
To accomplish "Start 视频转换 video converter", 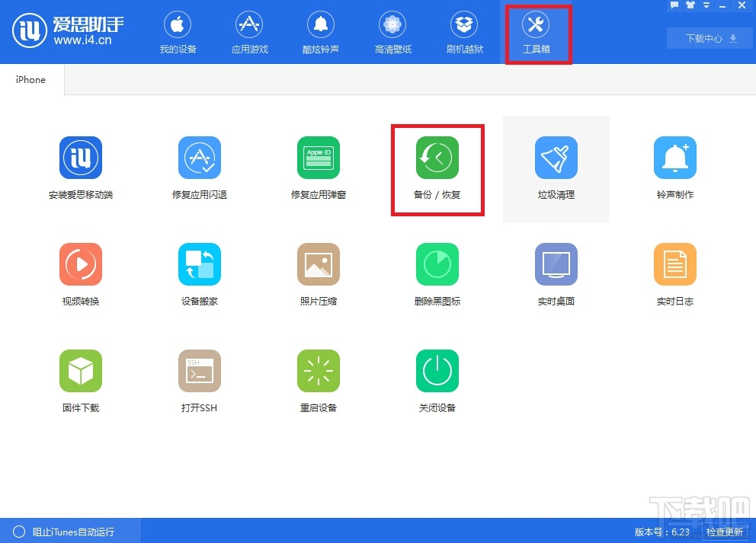I will (80, 274).
